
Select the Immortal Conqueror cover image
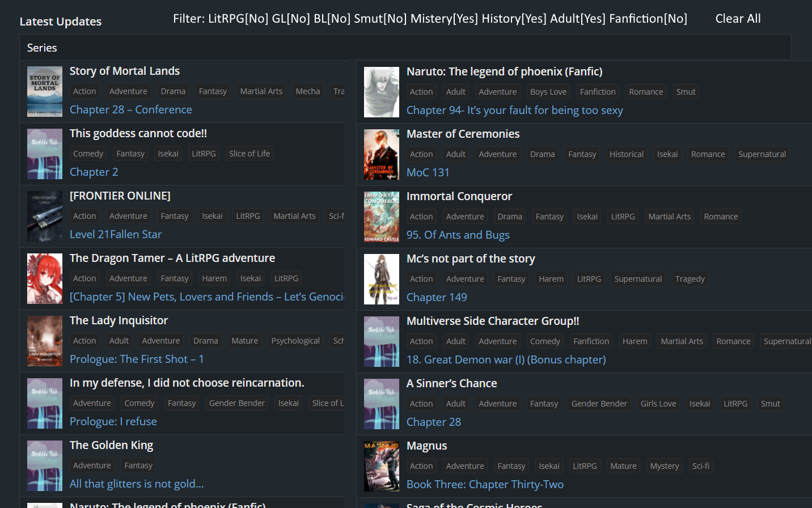[x=381, y=217]
